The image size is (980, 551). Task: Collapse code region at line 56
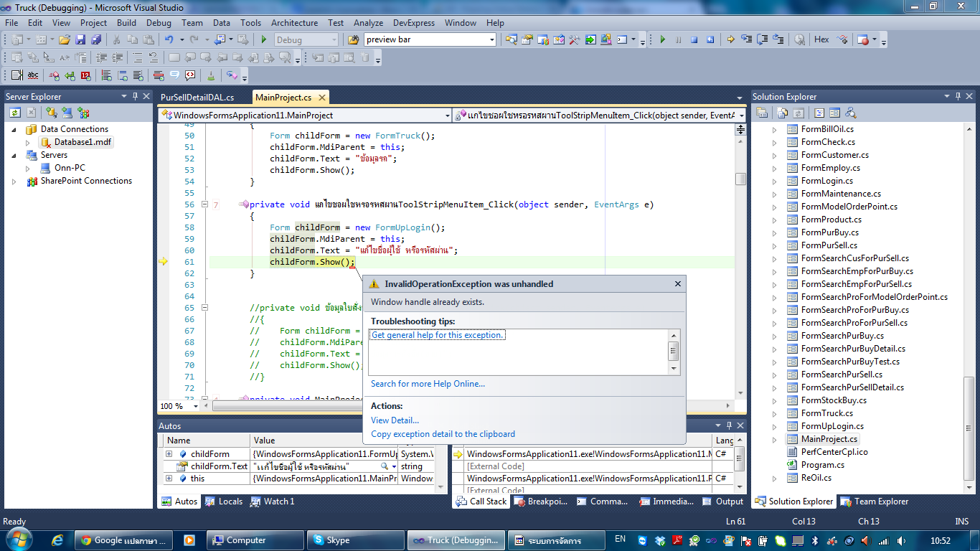click(204, 204)
